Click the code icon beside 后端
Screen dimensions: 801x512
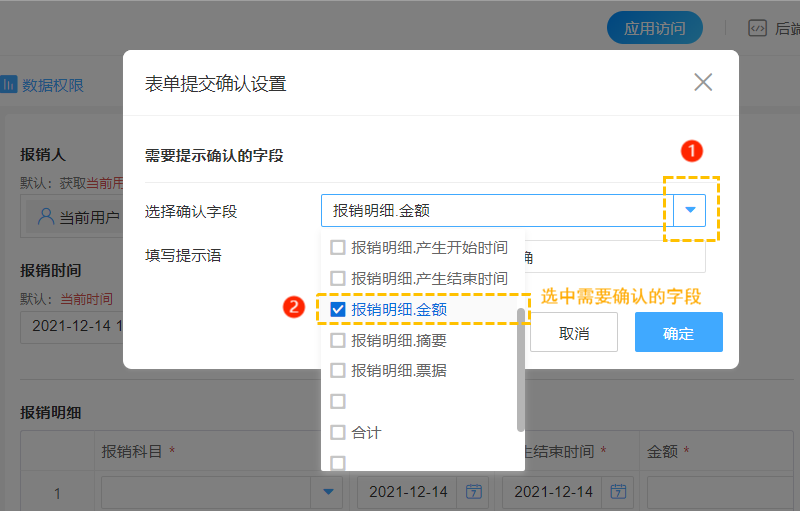pyautogui.click(x=758, y=29)
